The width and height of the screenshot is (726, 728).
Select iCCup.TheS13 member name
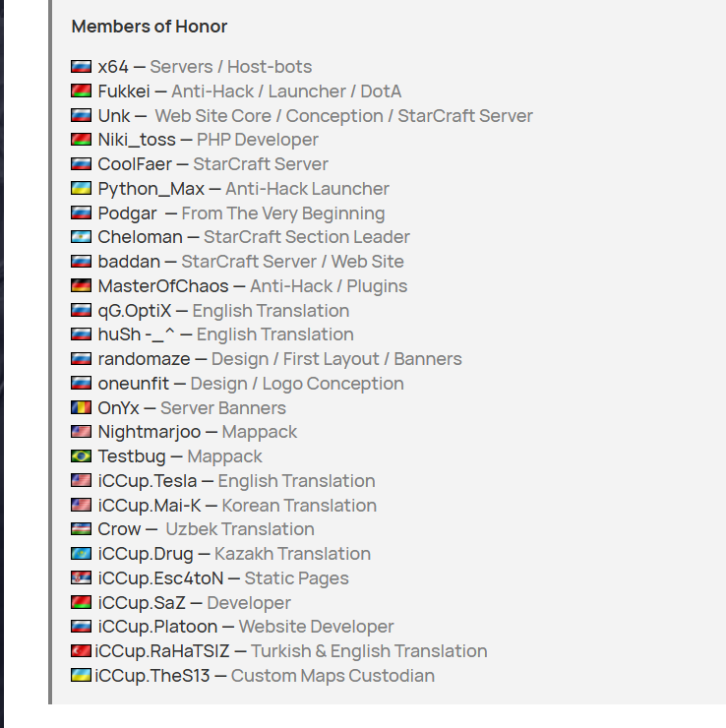tap(152, 676)
